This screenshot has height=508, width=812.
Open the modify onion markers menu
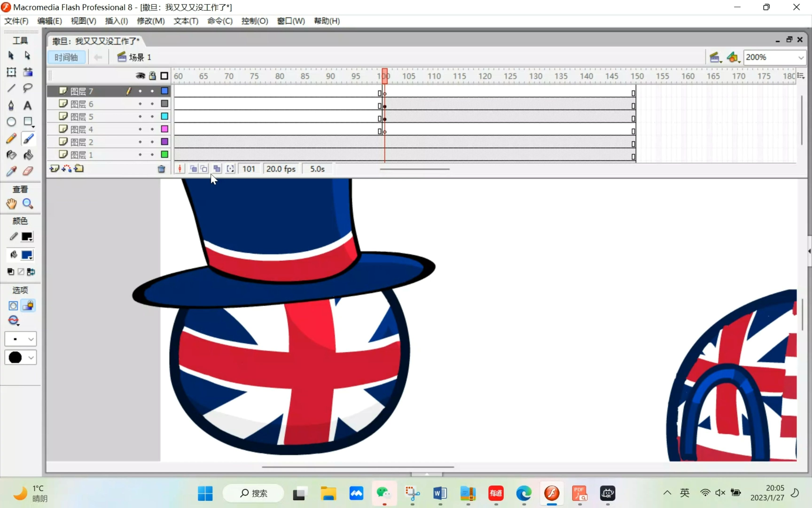coord(230,169)
